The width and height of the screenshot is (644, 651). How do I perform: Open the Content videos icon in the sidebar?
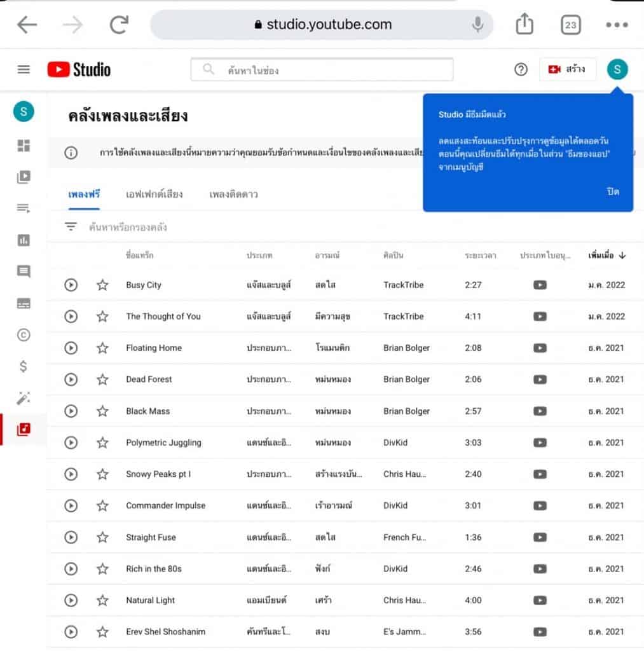pyautogui.click(x=24, y=177)
